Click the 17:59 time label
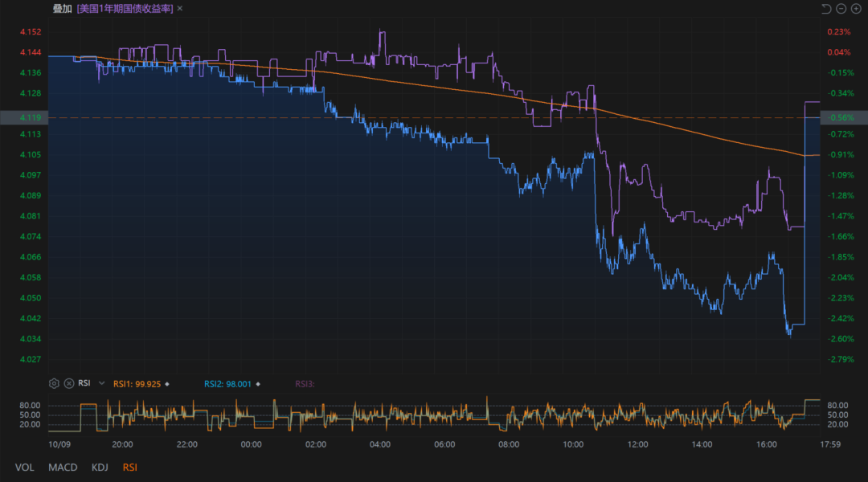 (x=829, y=444)
